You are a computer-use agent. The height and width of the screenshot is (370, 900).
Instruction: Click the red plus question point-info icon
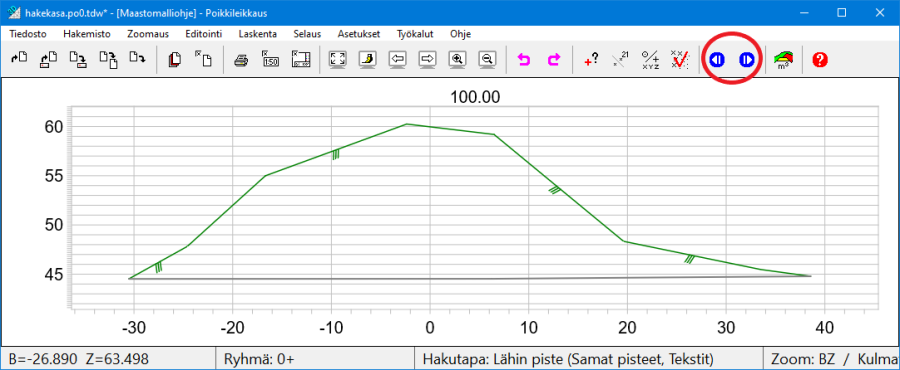point(591,59)
